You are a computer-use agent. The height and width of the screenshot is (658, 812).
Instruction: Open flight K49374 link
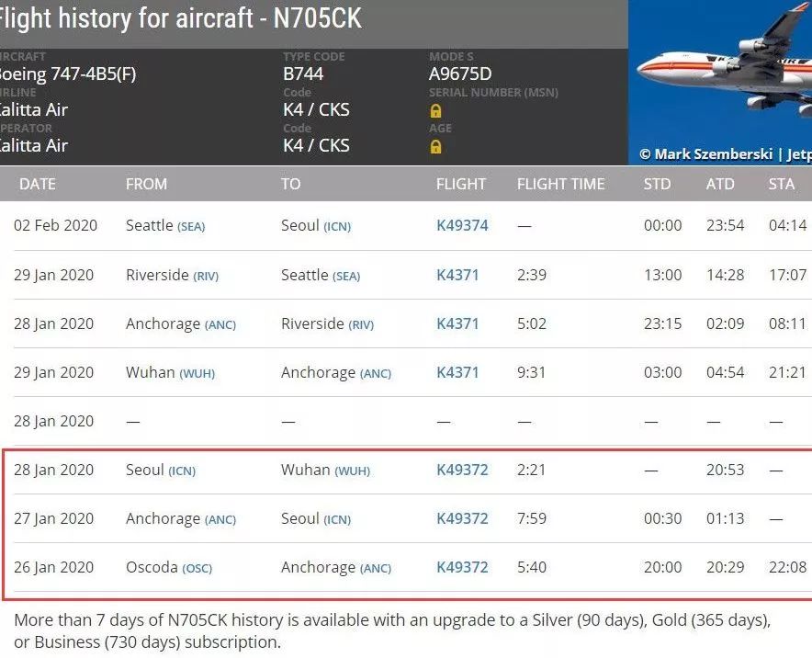[462, 225]
